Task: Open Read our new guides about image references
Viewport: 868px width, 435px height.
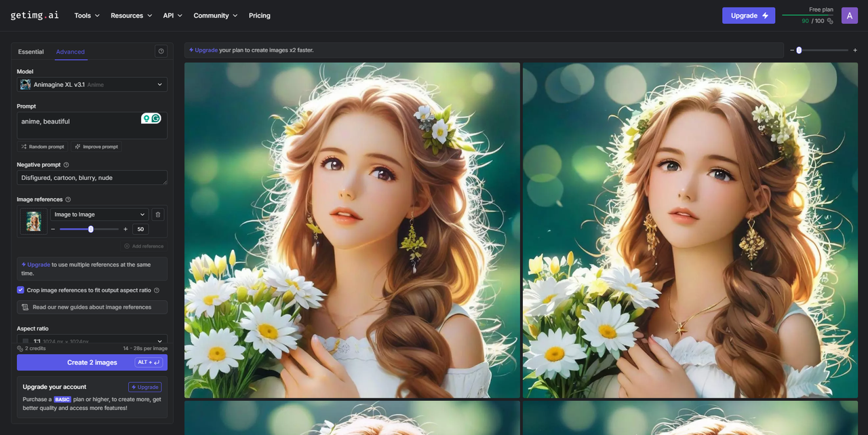Action: click(x=92, y=307)
